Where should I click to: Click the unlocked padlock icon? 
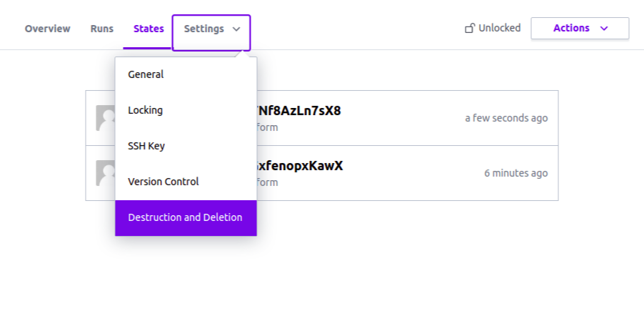tap(470, 29)
